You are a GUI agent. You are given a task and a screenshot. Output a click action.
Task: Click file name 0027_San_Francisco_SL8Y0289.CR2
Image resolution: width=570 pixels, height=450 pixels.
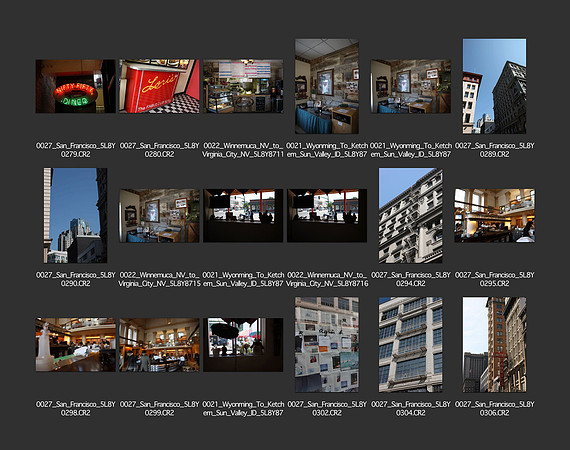coord(494,150)
